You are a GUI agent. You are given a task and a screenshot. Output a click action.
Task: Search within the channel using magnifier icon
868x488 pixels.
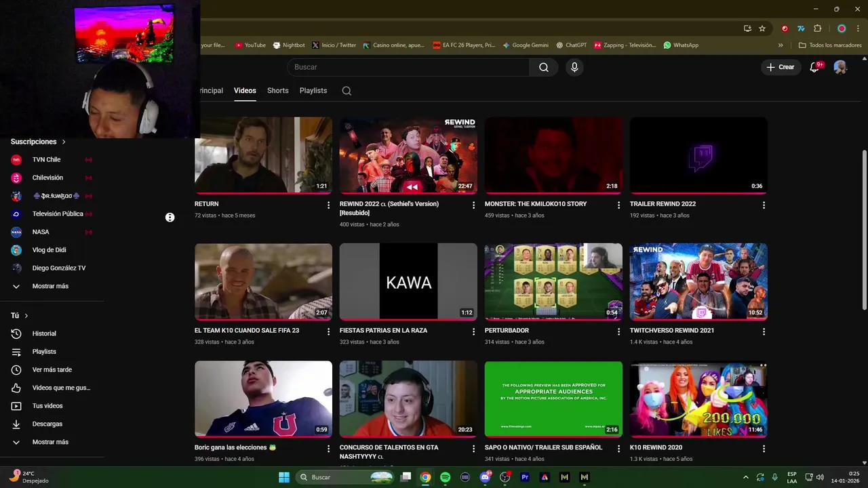(x=347, y=91)
